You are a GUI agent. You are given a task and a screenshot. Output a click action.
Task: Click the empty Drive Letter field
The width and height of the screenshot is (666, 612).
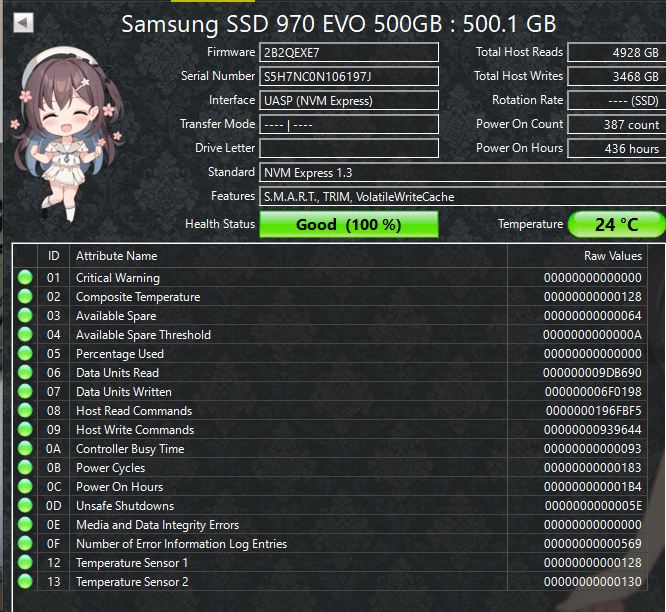pyautogui.click(x=349, y=149)
